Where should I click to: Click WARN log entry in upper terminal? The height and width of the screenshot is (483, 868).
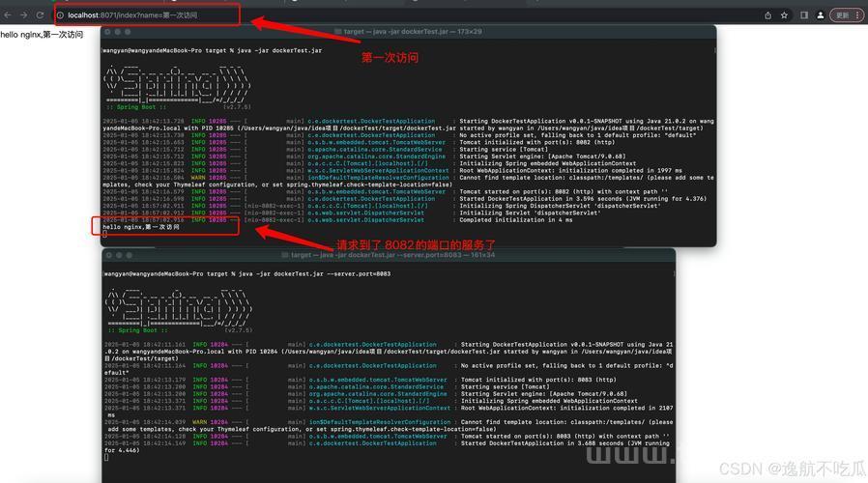point(409,181)
